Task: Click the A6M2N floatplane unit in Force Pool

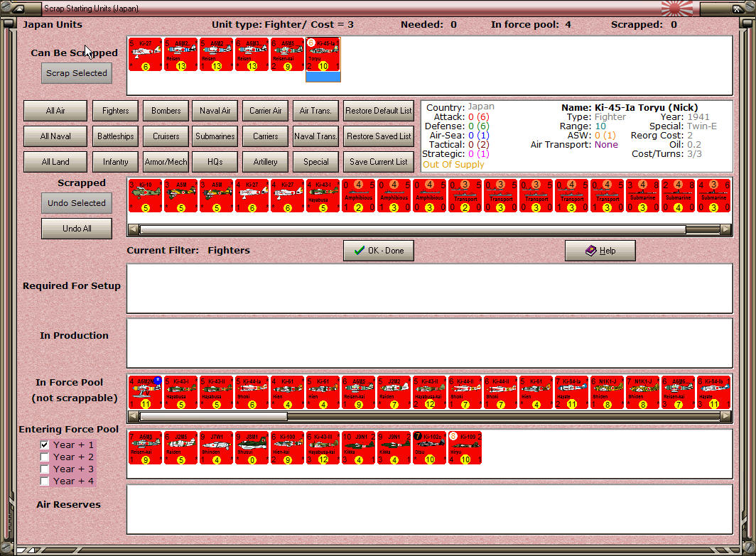Action: point(145,392)
